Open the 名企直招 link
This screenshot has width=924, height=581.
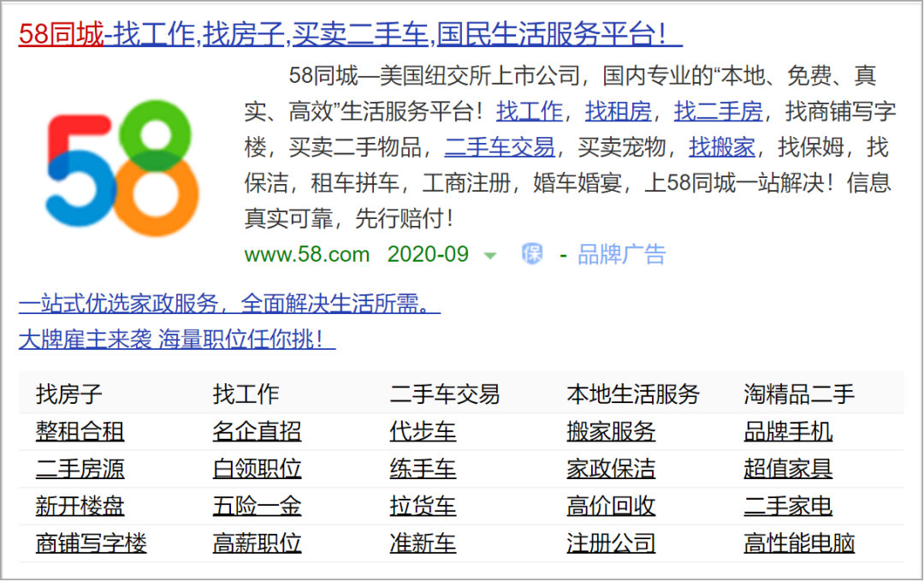click(257, 431)
